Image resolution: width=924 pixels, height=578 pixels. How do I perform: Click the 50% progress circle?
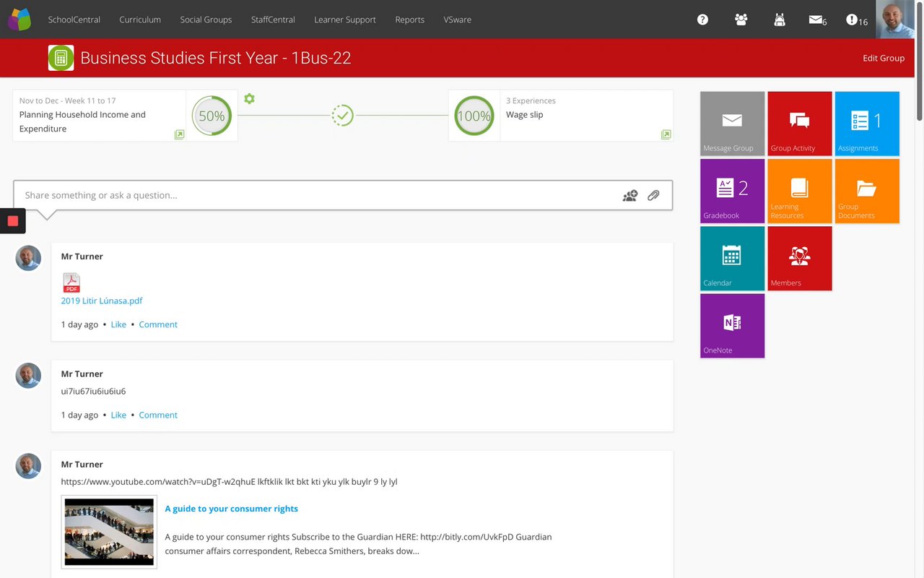pos(212,116)
